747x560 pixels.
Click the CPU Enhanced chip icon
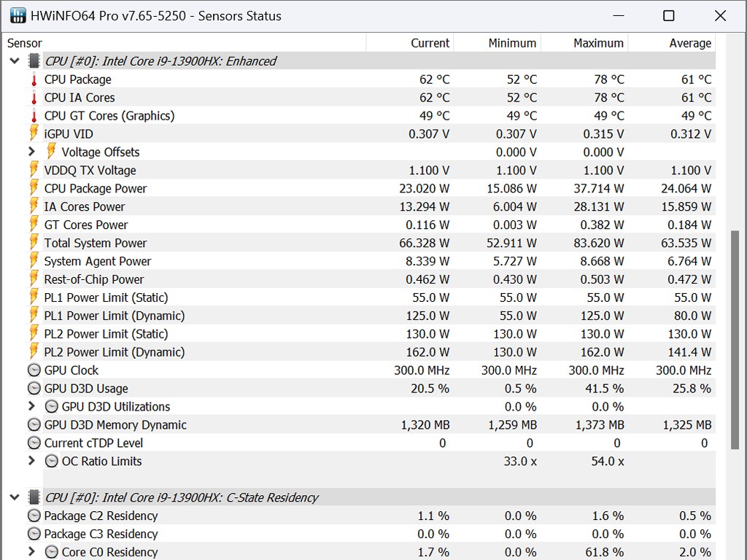tap(34, 61)
